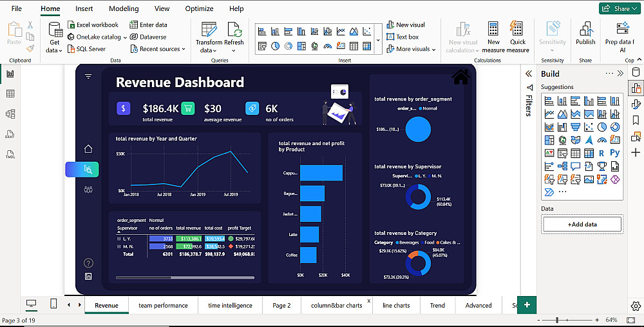This screenshot has height=327, width=644.
Task: Add a new page with plus button
Action: click(x=527, y=305)
